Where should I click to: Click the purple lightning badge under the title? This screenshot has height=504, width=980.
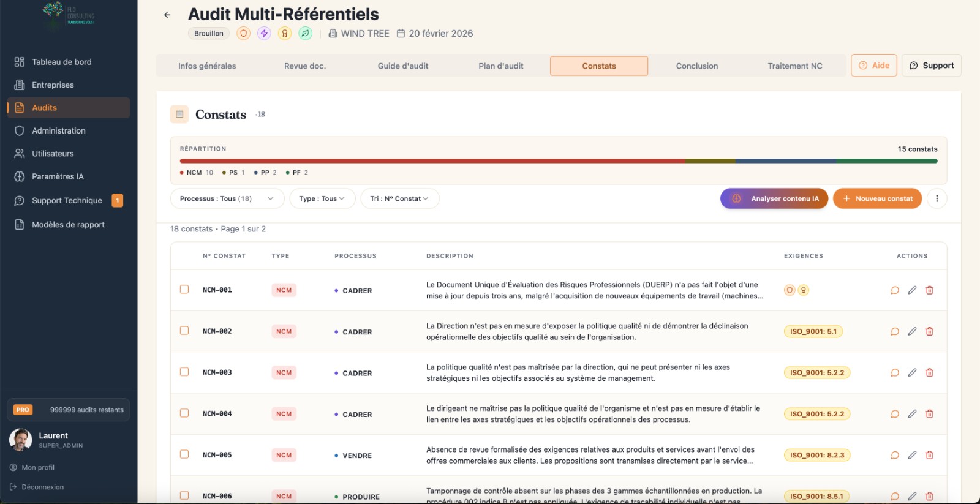[x=264, y=34]
